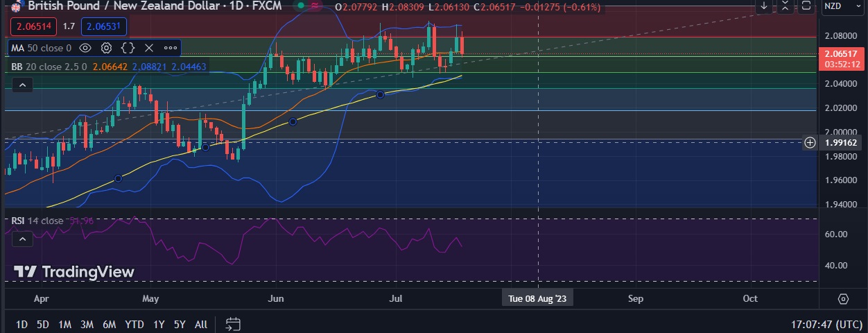
Task: Select the RSI 14 close indicator label
Action: [x=37, y=221]
